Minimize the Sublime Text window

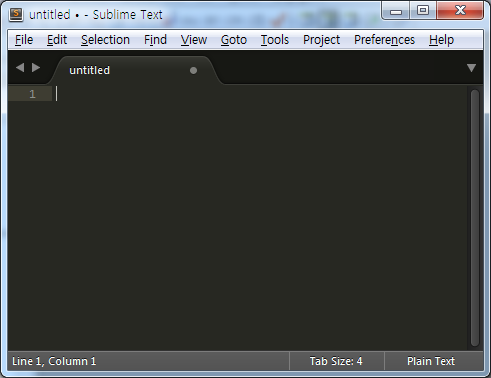(x=396, y=11)
